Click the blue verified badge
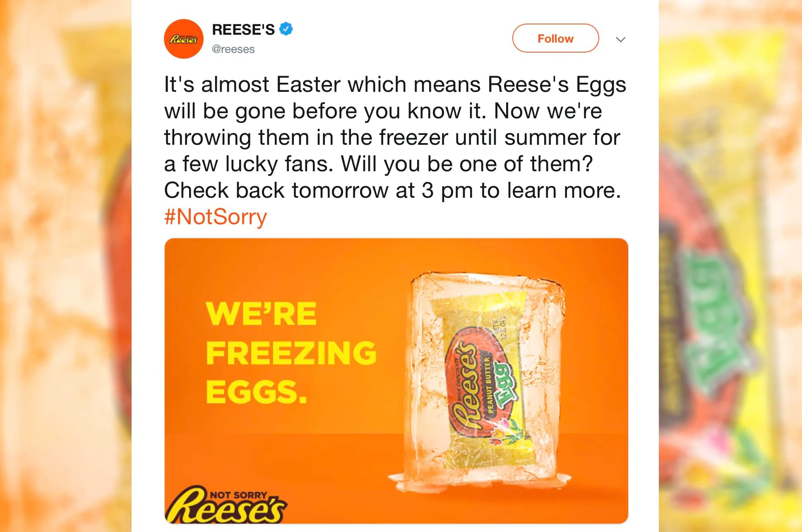This screenshot has width=802, height=532. (286, 29)
